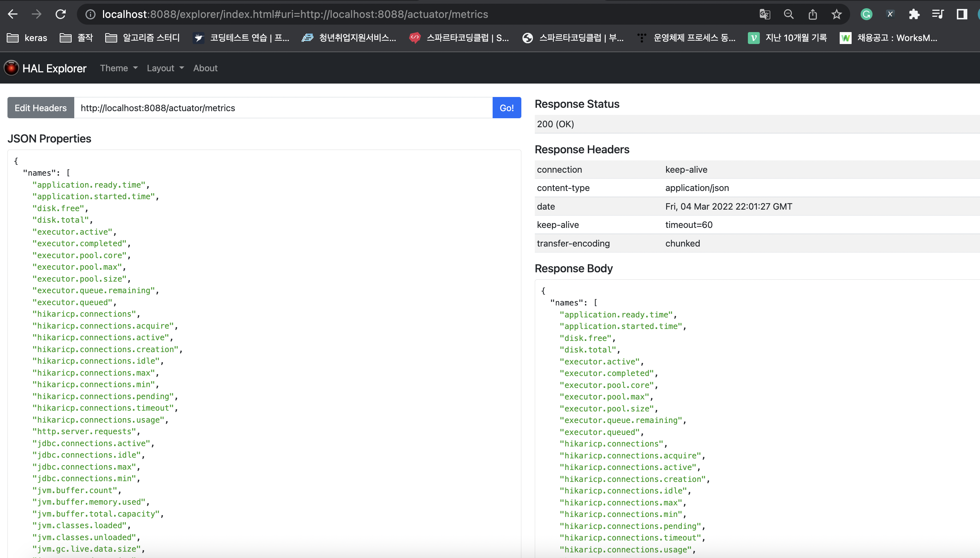The width and height of the screenshot is (980, 558).
Task: Open the About menu item
Action: tap(205, 68)
